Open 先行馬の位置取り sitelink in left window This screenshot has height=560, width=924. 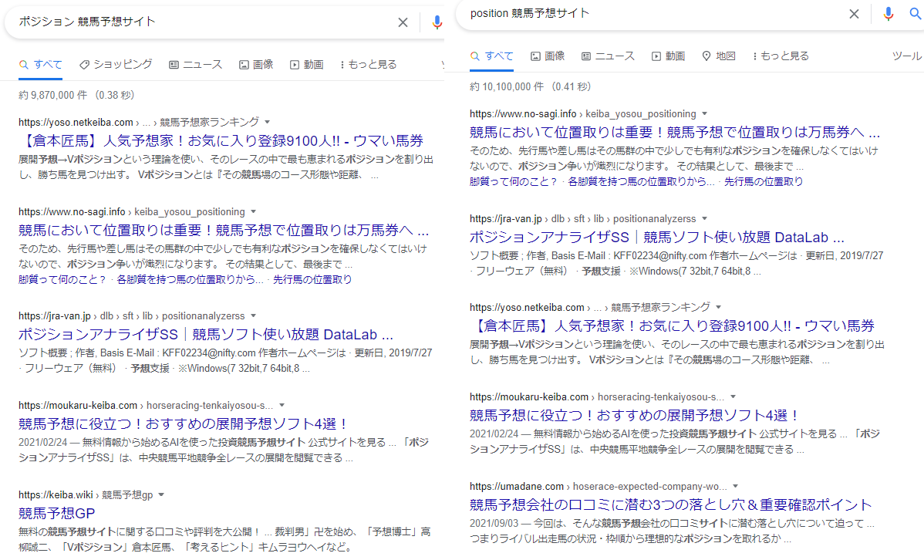coord(312,279)
